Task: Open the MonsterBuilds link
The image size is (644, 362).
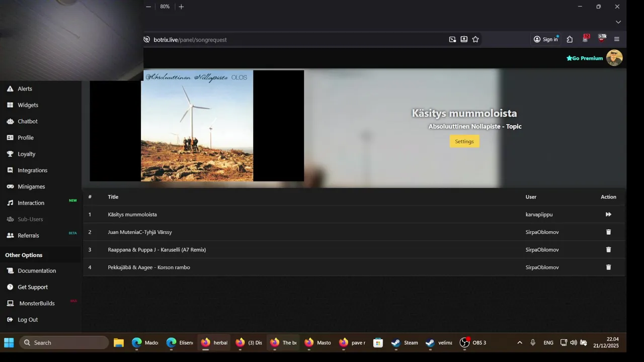Action: click(x=37, y=303)
